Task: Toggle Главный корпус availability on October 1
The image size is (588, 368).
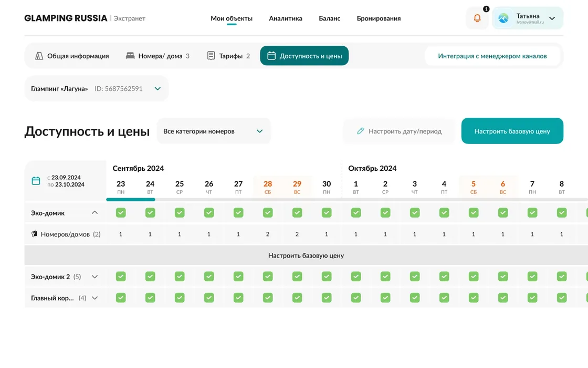Action: click(x=356, y=298)
